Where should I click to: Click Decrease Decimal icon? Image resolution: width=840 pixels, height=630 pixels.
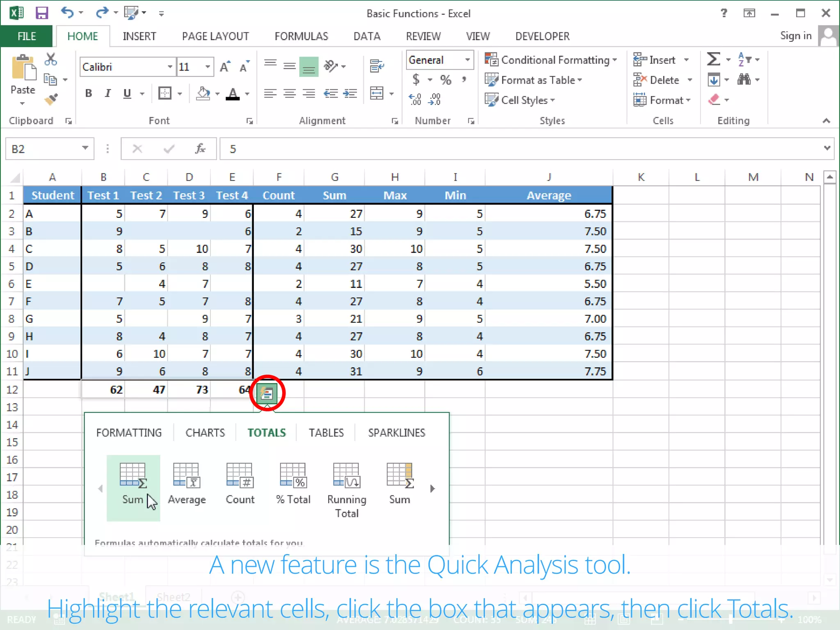point(435,99)
